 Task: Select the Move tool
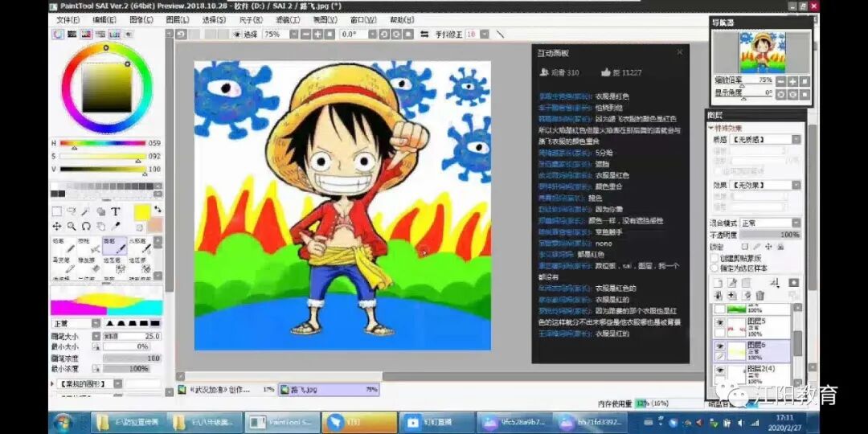[x=56, y=227]
